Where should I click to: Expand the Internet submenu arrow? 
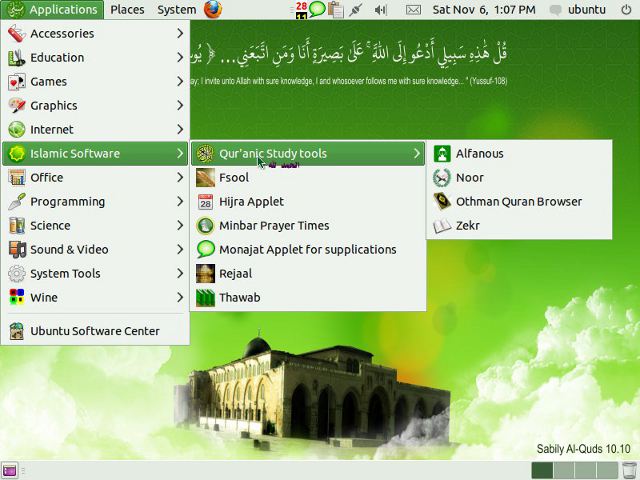(x=180, y=130)
